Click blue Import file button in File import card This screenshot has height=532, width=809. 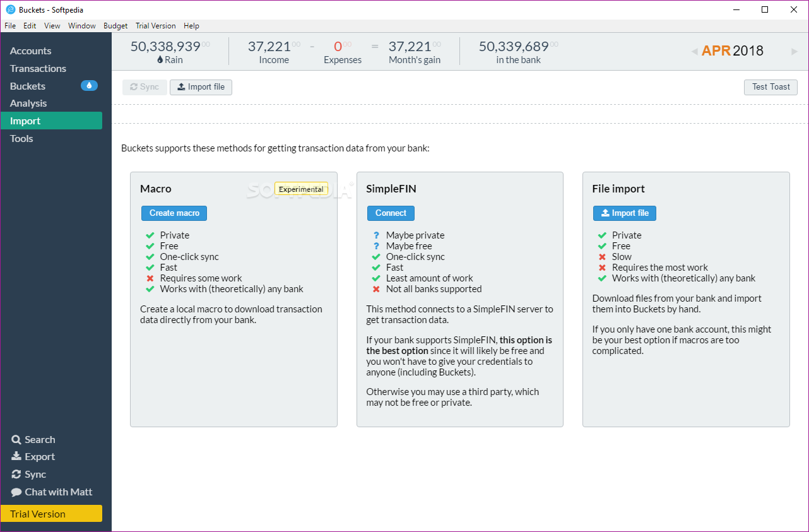625,213
